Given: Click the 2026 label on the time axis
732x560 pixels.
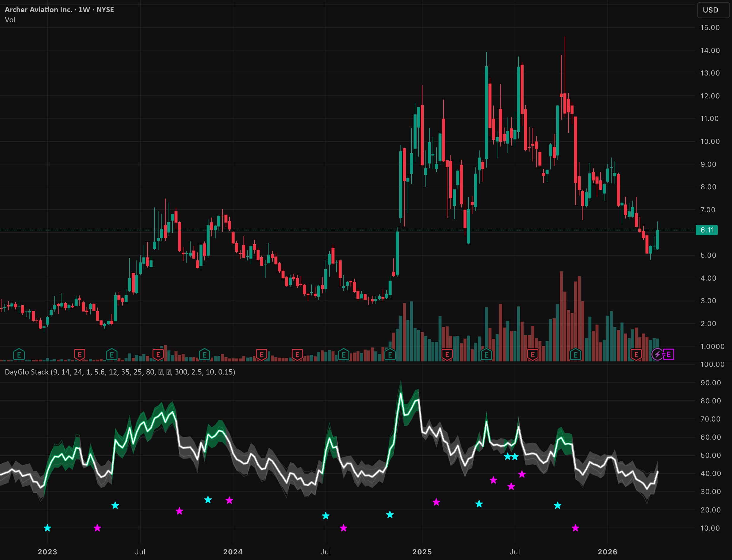Looking at the screenshot, I should (608, 552).
